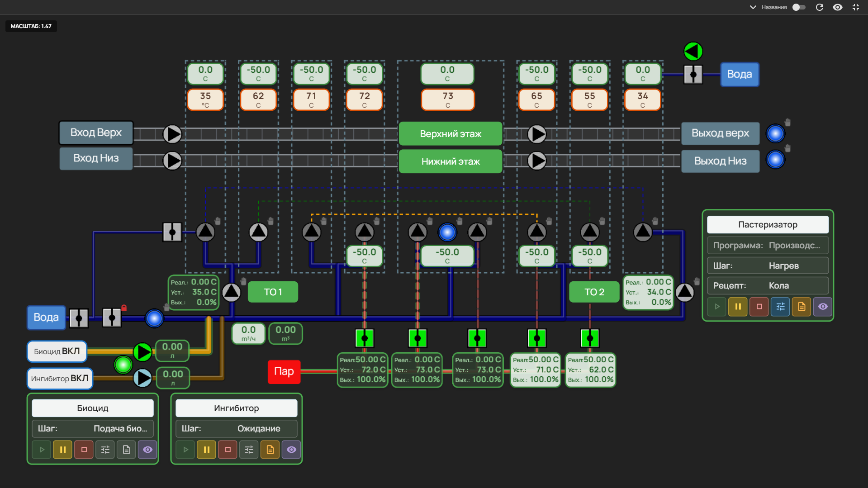
Task: Click the 73 C zone setpoint box
Action: pyautogui.click(x=447, y=100)
